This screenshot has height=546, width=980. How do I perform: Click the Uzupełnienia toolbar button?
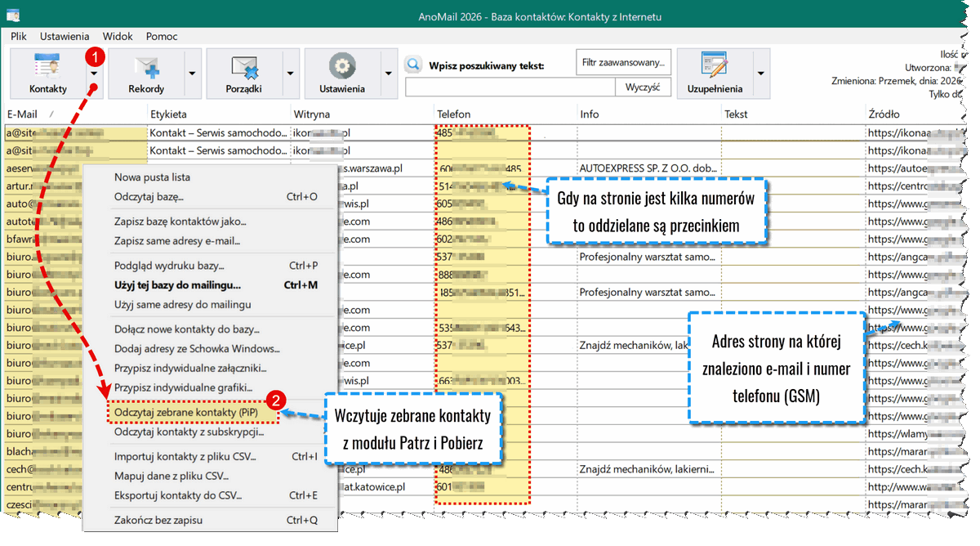point(715,73)
